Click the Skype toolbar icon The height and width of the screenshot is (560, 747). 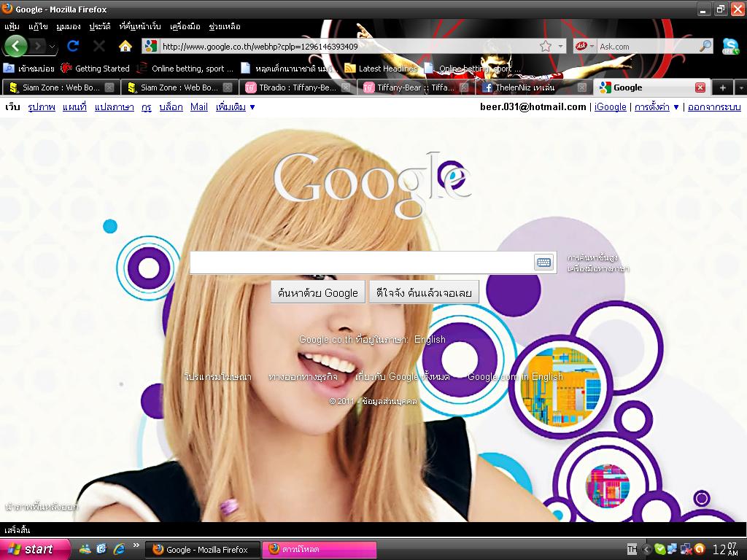pyautogui.click(x=730, y=46)
